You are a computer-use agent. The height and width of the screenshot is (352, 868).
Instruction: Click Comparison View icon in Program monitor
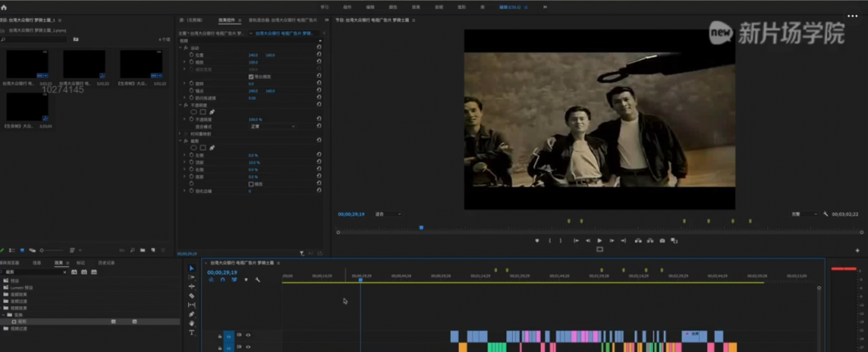click(x=674, y=241)
